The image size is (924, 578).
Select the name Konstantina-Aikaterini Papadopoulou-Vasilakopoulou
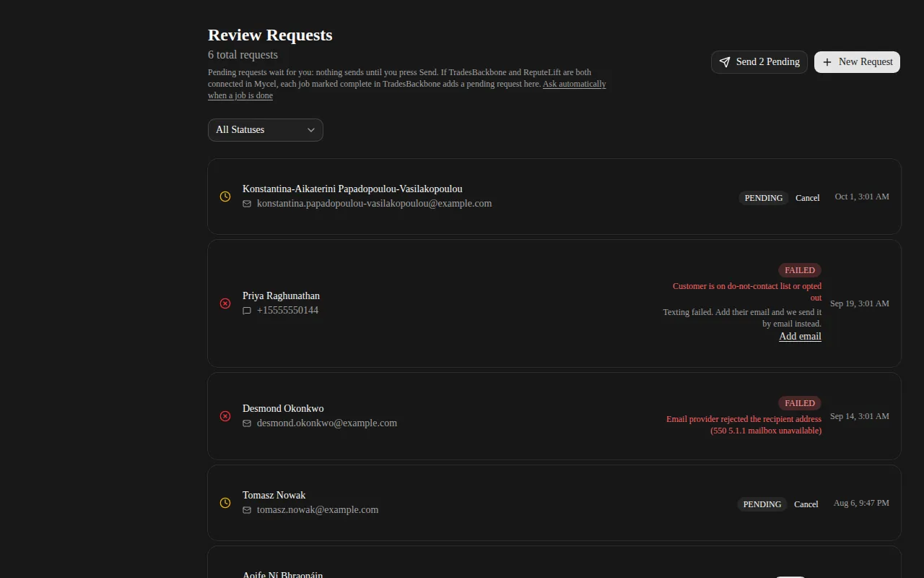pos(352,189)
